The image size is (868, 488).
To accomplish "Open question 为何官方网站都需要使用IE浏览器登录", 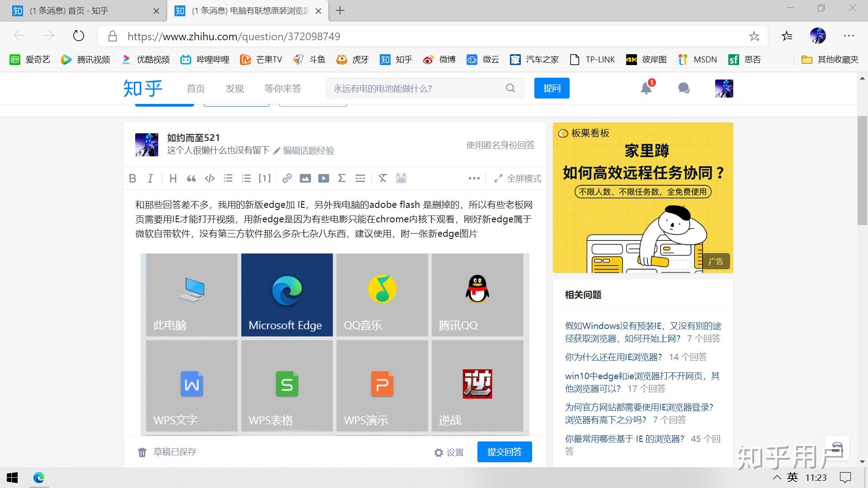I will coord(639,413).
